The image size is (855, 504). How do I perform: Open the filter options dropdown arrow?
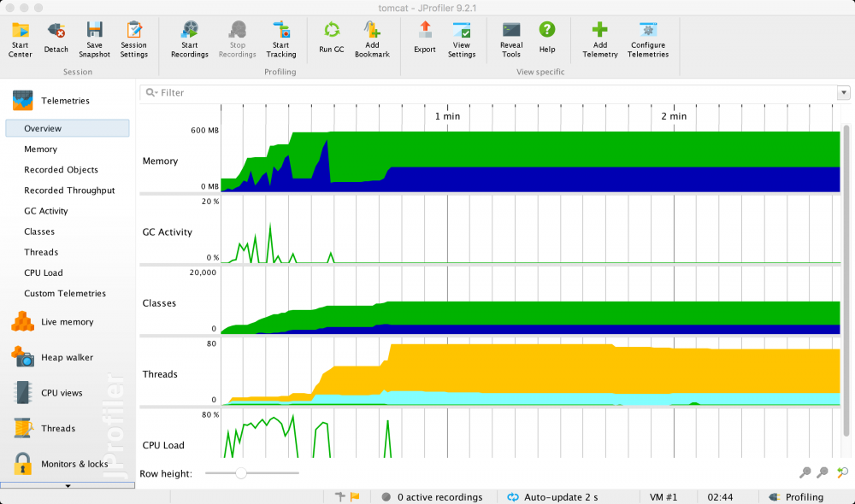click(x=844, y=93)
